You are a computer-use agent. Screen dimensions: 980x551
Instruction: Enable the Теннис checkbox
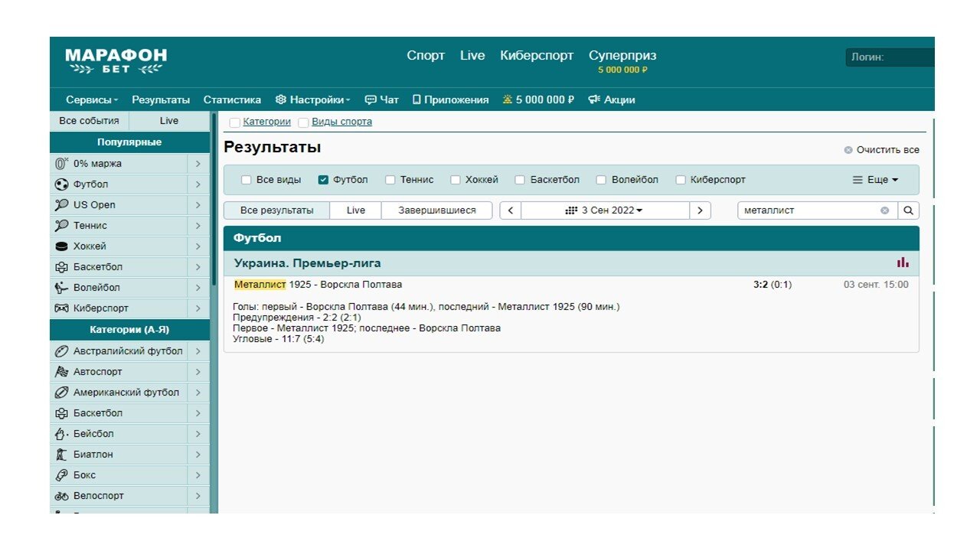[x=390, y=180]
